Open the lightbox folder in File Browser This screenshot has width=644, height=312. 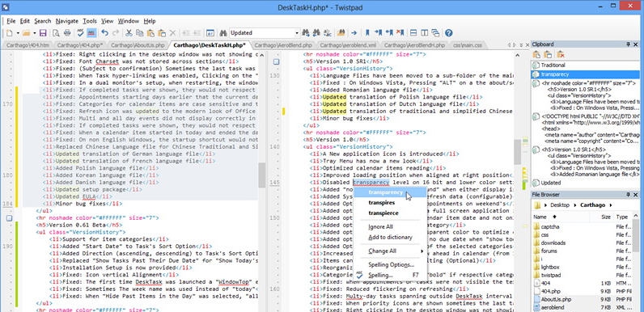coord(550,267)
